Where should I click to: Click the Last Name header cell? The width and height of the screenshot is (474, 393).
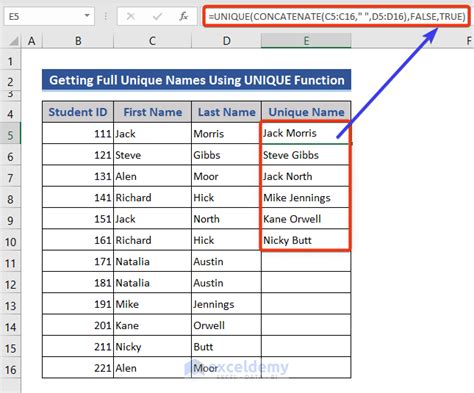pos(226,112)
